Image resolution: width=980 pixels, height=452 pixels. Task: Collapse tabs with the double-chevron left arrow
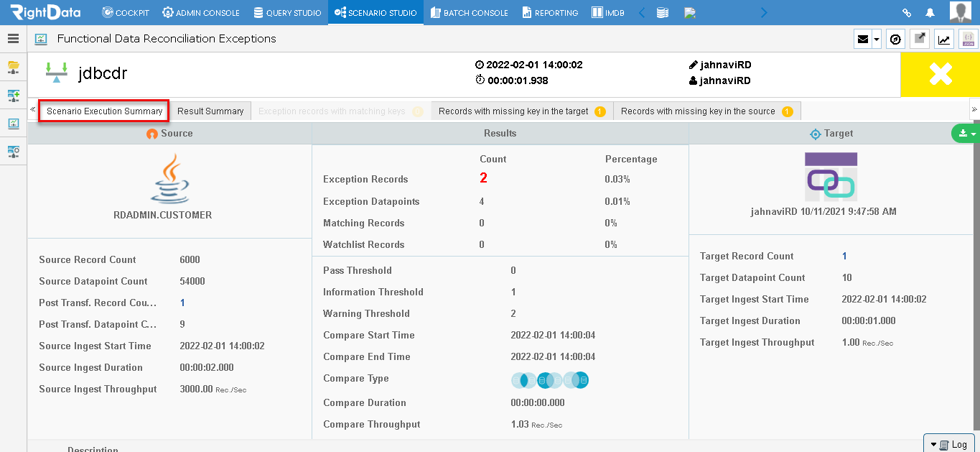33,110
